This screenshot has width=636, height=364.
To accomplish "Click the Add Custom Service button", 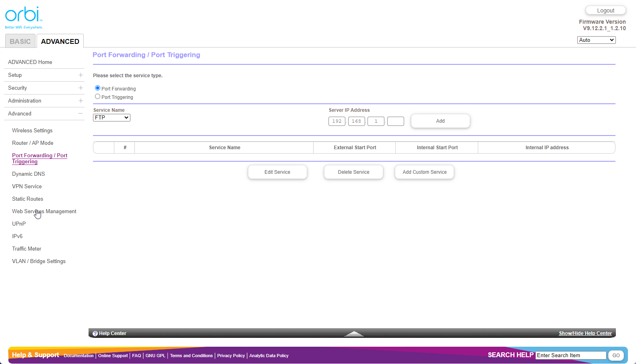I will tap(424, 172).
